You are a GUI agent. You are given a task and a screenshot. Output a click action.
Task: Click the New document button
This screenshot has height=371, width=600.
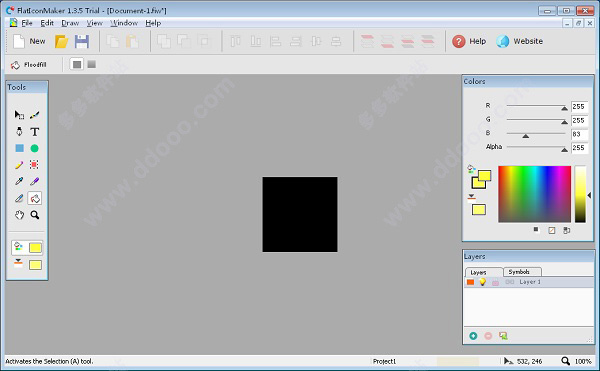[x=29, y=41]
